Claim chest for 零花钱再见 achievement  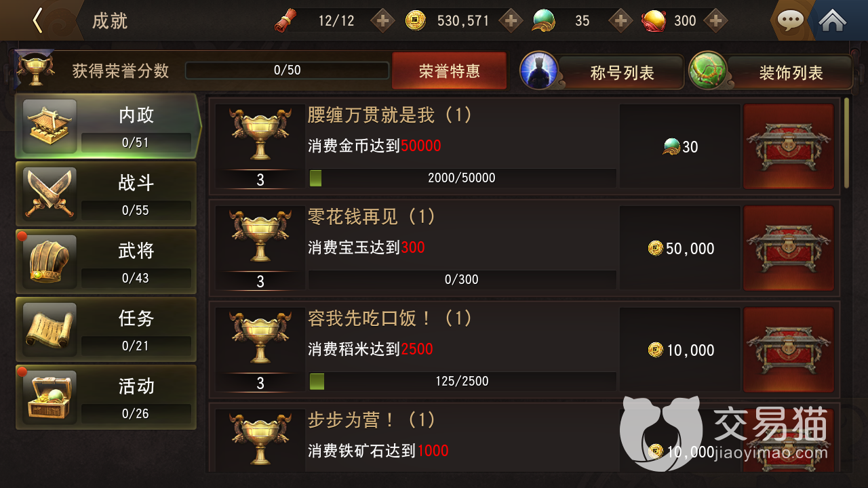[789, 248]
